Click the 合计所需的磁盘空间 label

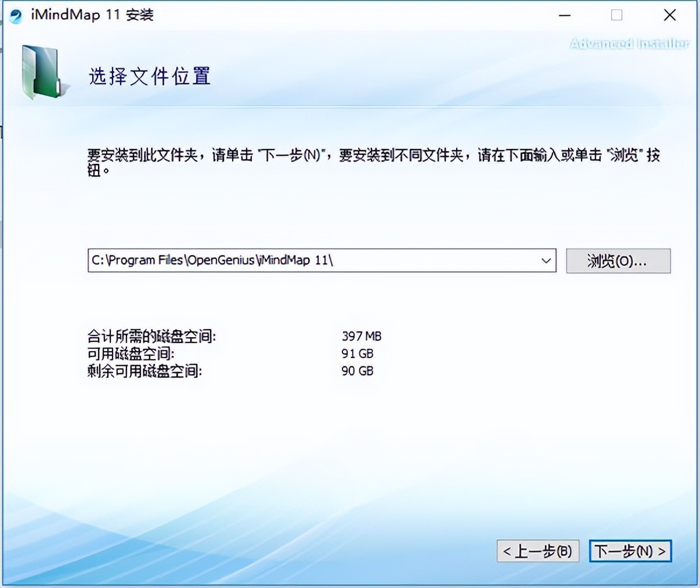152,337
